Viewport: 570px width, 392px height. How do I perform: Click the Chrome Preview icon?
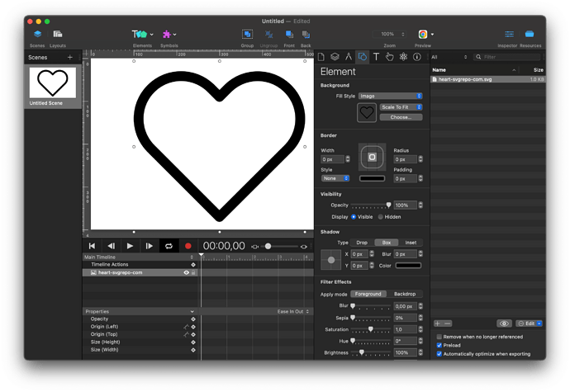[422, 34]
